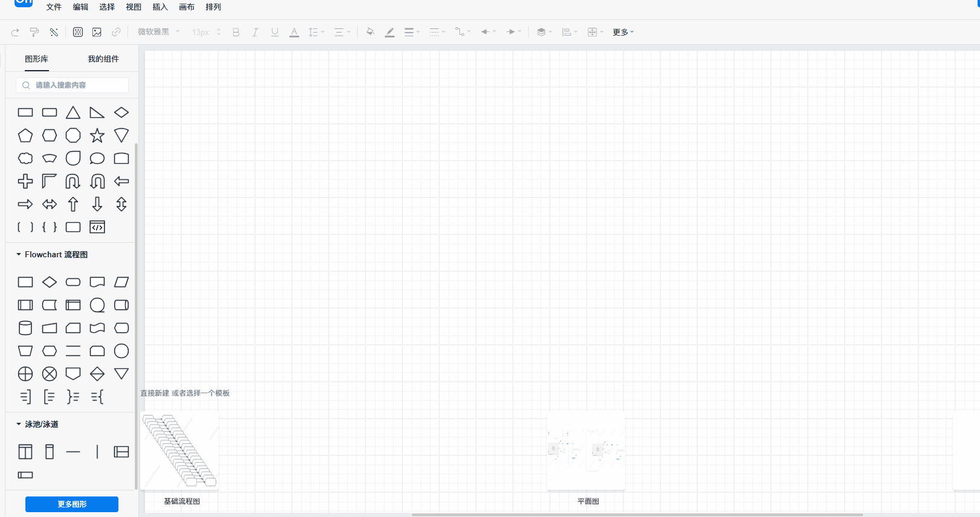This screenshot has width=980, height=517.
Task: Pick the five-pointed star shape
Action: tap(97, 135)
